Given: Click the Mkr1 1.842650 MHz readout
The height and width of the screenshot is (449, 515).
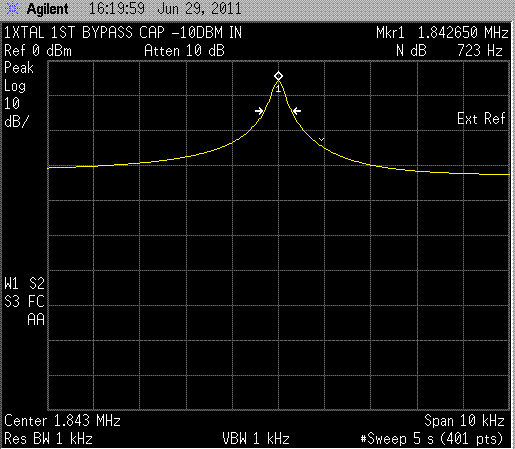Looking at the screenshot, I should (x=442, y=33).
